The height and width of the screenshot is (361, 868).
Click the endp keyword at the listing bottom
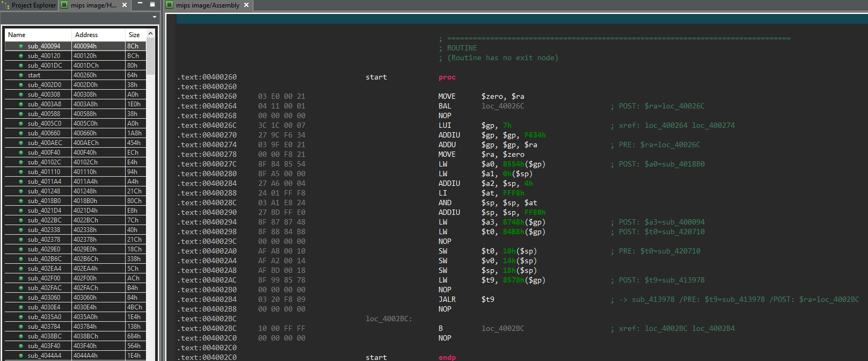point(447,357)
